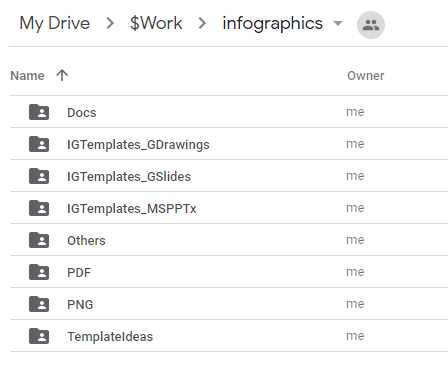Select the PNG folder icon
Image resolution: width=448 pixels, height=367 pixels.
pos(39,304)
